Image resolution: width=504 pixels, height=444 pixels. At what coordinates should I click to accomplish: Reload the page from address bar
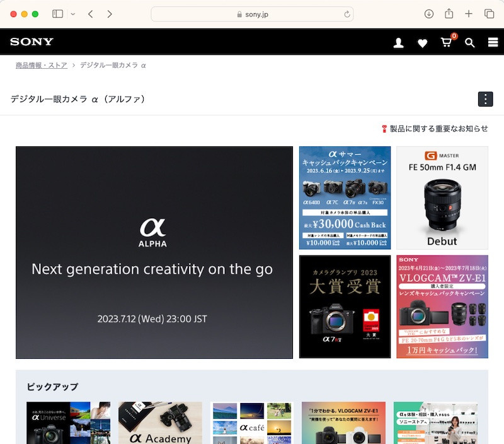(x=347, y=14)
